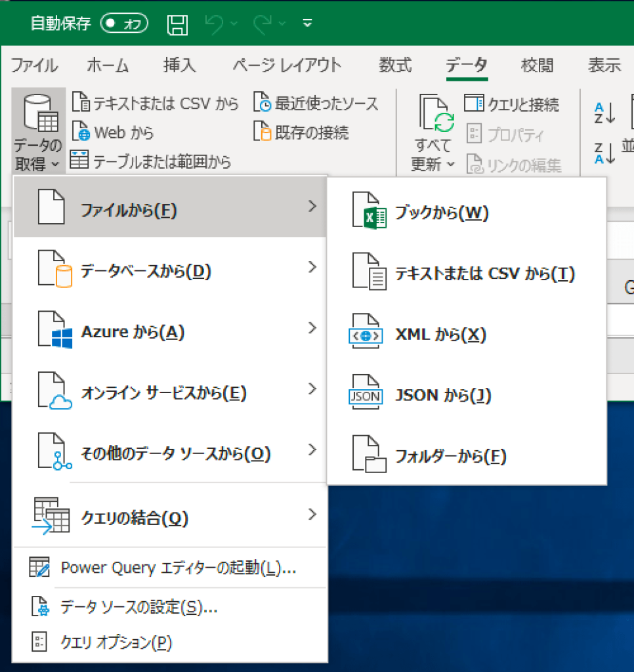Image resolution: width=634 pixels, height=672 pixels.
Task: Click the クエリと接続 button
Action: tap(512, 103)
